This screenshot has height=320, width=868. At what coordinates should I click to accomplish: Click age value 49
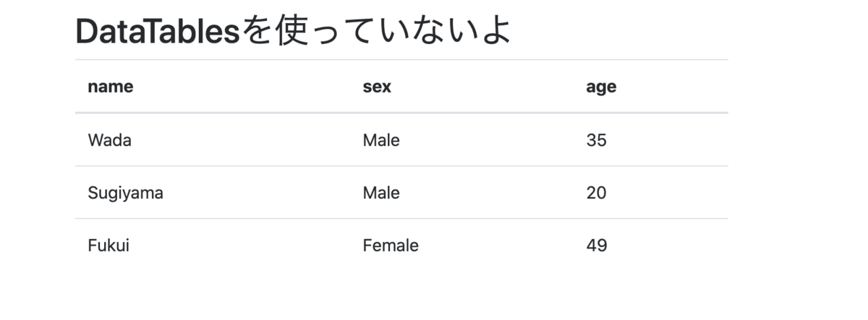(597, 246)
